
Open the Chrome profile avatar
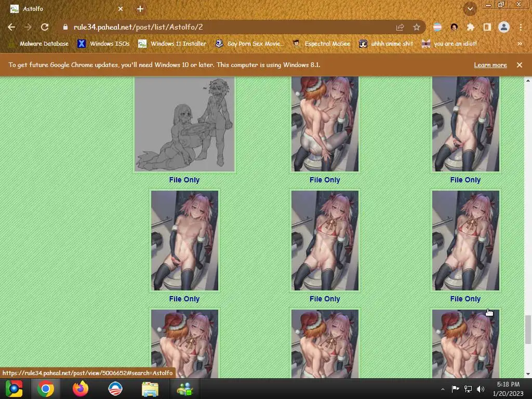pos(504,27)
